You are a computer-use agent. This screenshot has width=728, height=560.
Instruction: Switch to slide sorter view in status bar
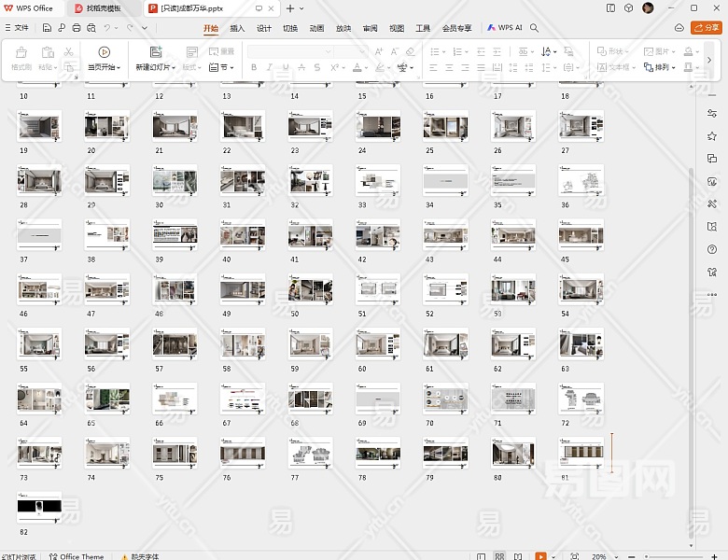(x=499, y=556)
